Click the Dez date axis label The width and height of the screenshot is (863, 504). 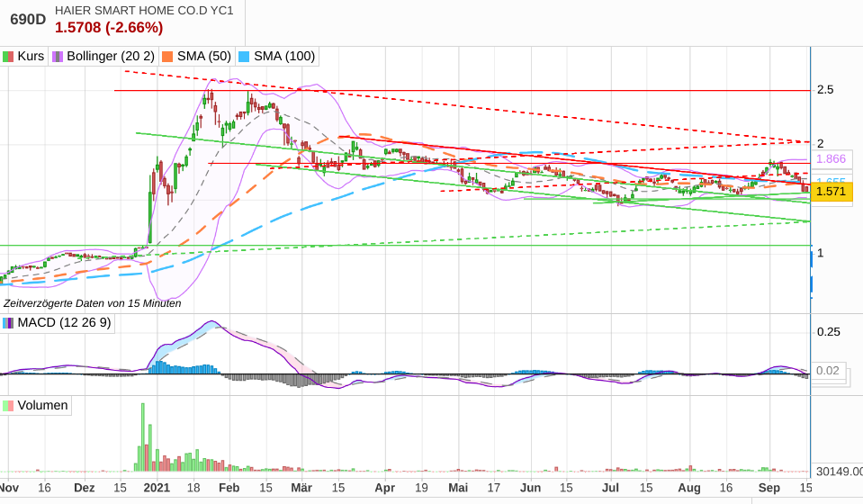[85, 488]
